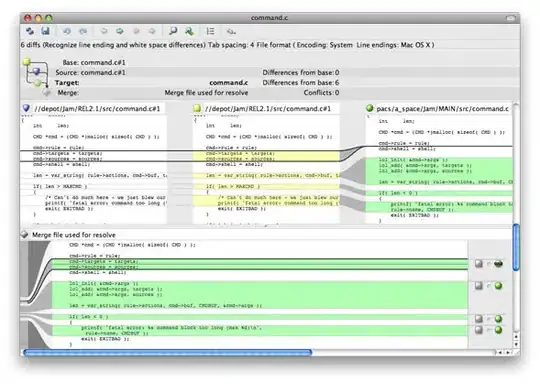Click the right arrow of the horizontal scrollbar

(x=508, y=352)
